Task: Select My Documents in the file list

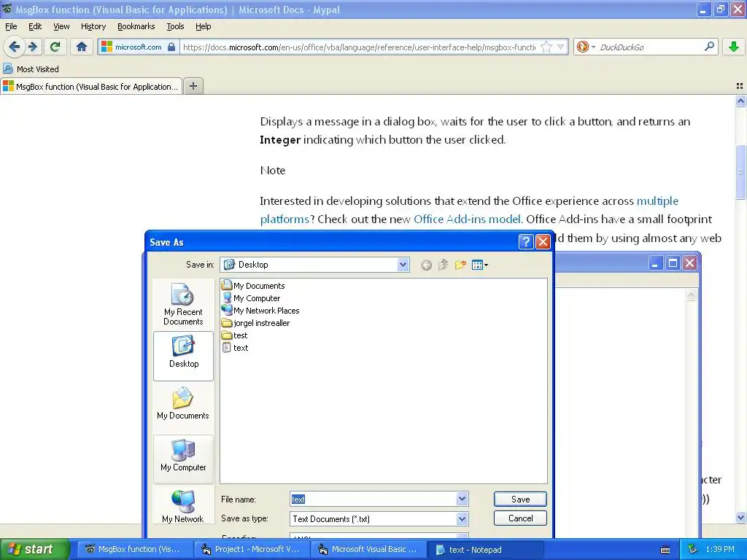Action: coord(253,286)
